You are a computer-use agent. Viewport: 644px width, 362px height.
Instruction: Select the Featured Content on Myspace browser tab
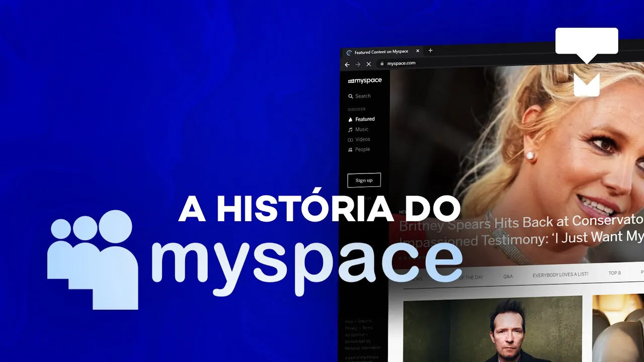382,52
